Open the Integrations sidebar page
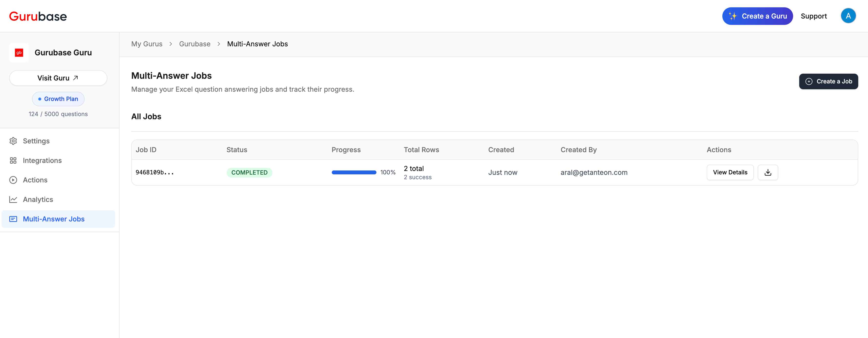The width and height of the screenshot is (868, 338). point(42,160)
